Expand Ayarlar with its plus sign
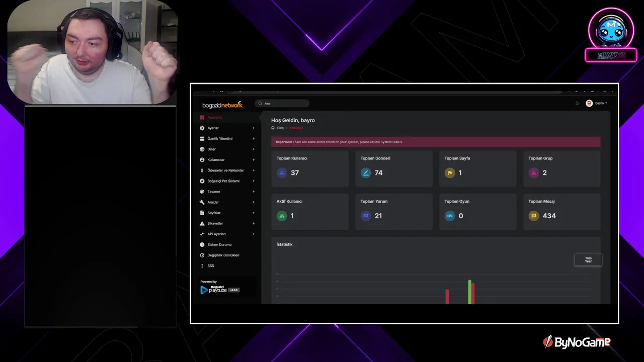Viewport: 644px width, 362px height. (x=254, y=128)
